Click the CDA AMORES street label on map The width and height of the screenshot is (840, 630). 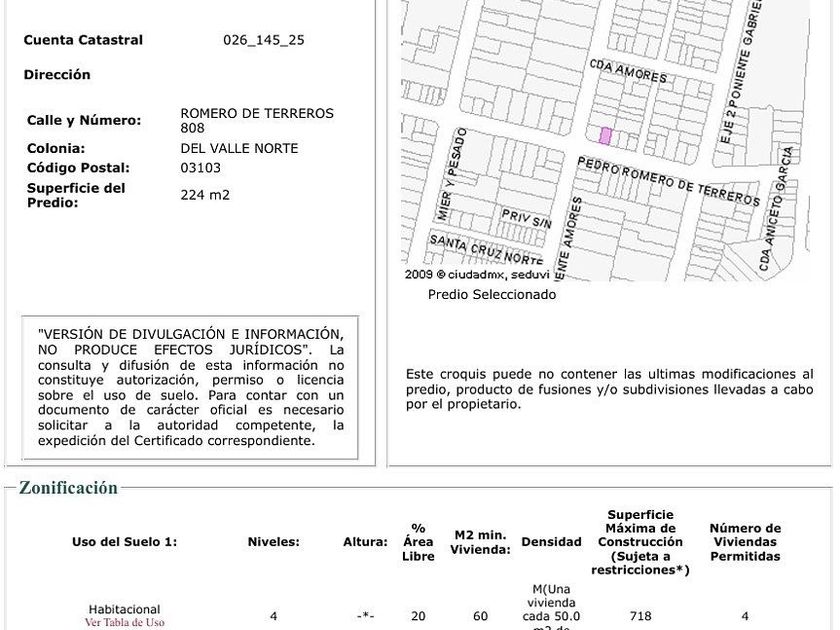click(x=628, y=71)
